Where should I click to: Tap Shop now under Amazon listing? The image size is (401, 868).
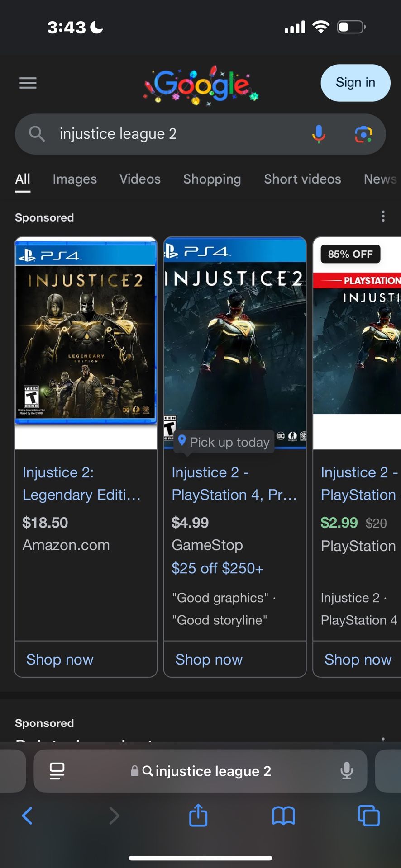coord(60,660)
